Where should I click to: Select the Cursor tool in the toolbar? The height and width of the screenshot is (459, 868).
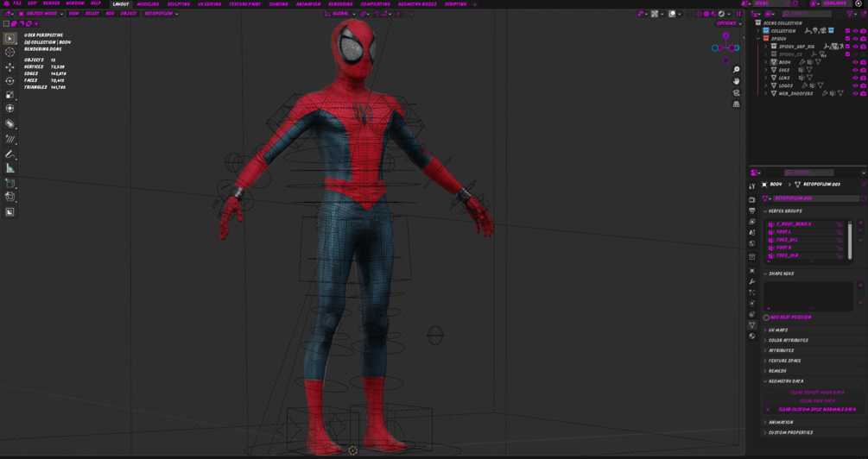tap(10, 53)
